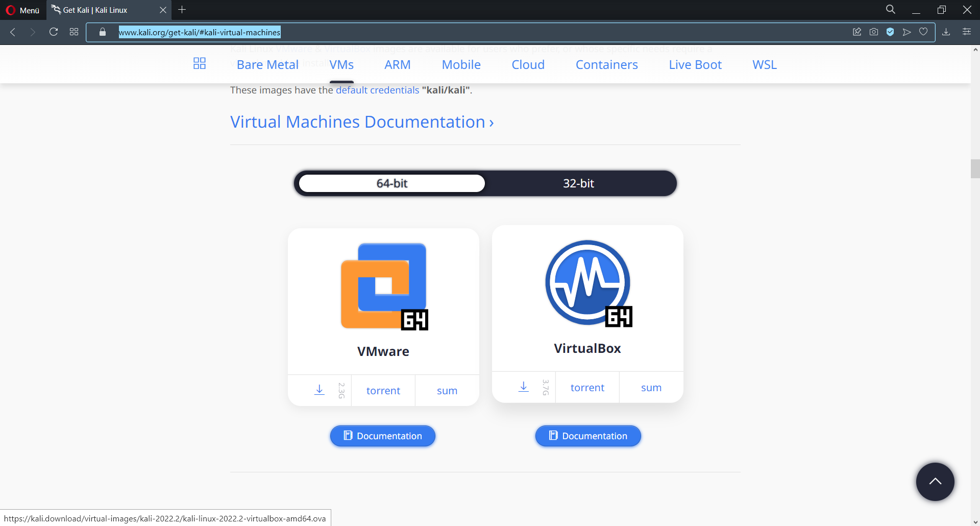Open the Bare Metal section
This screenshot has height=526, width=980.
[267, 65]
